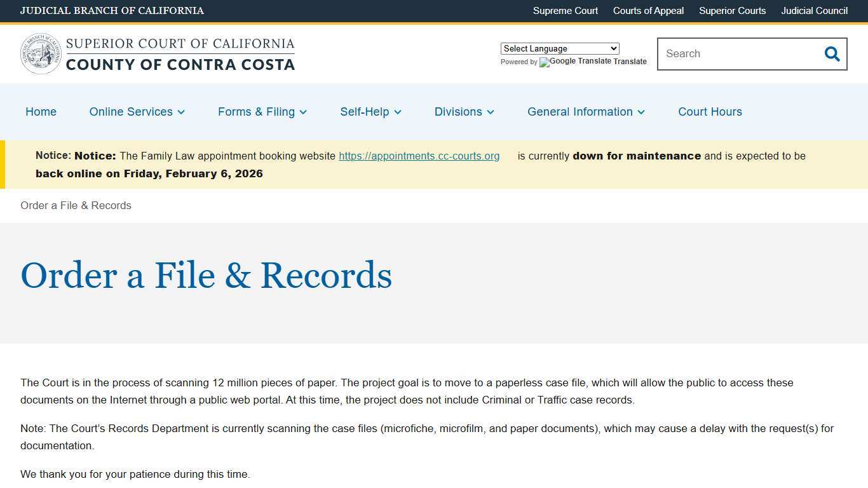
Task: Visit the Judicial Council link
Action: coord(814,11)
